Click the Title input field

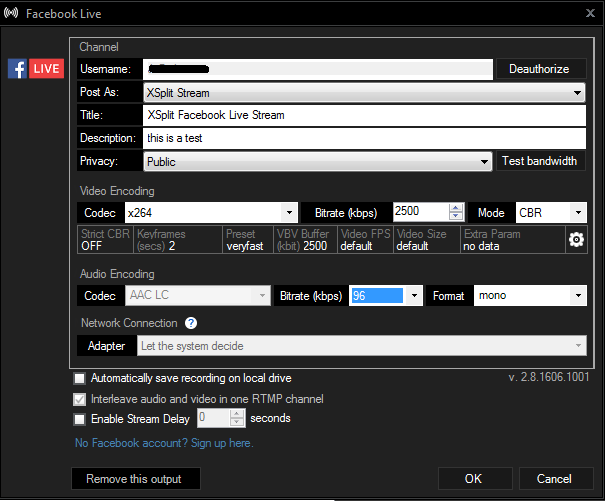[364, 115]
